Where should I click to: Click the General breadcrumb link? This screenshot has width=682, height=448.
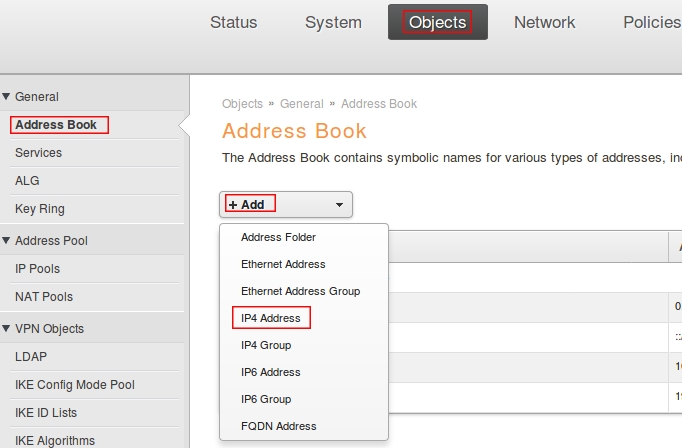point(301,104)
